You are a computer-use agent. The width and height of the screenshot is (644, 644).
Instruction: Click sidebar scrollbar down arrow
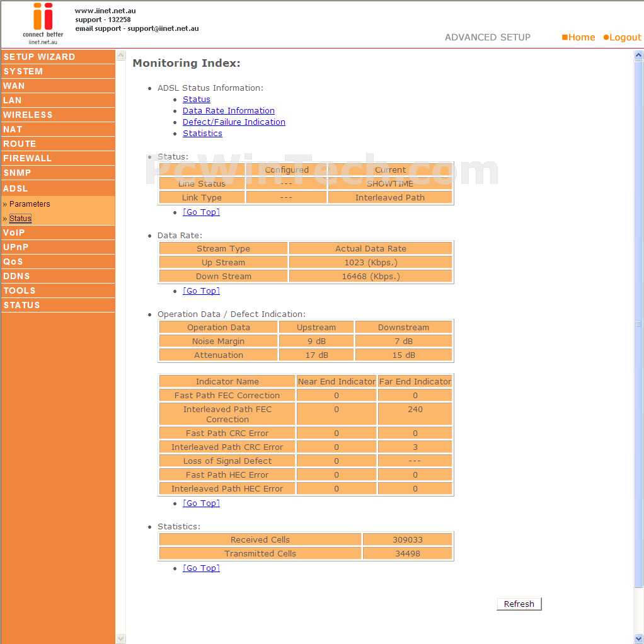pos(121,639)
